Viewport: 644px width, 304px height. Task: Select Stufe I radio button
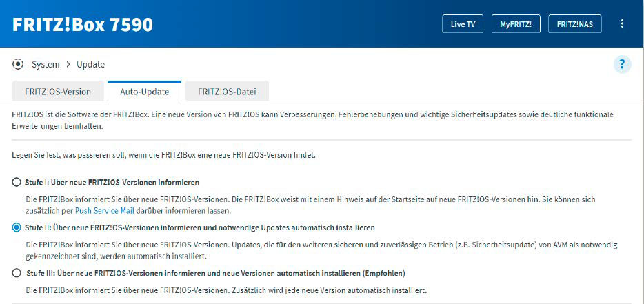click(x=17, y=182)
